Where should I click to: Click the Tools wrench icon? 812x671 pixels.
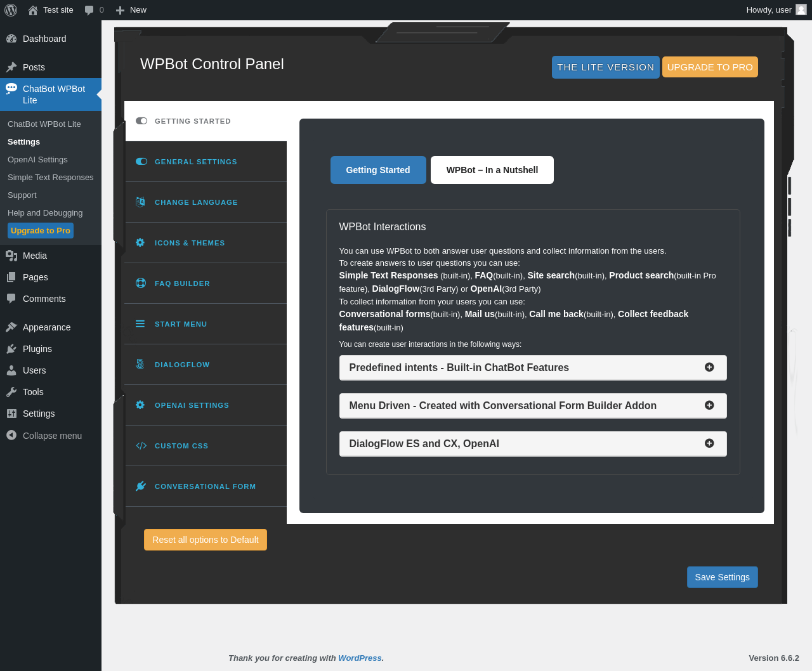(x=11, y=392)
